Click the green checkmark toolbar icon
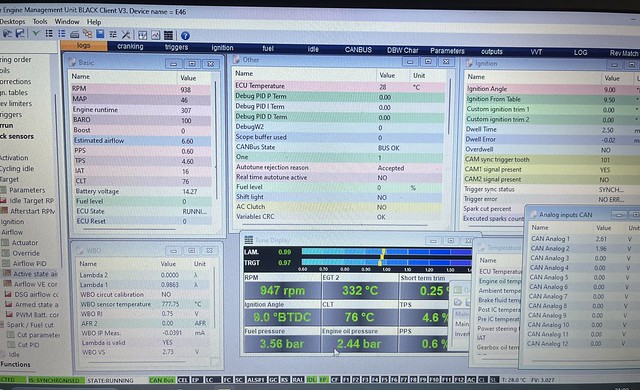The width and height of the screenshot is (640, 390). (x=36, y=33)
